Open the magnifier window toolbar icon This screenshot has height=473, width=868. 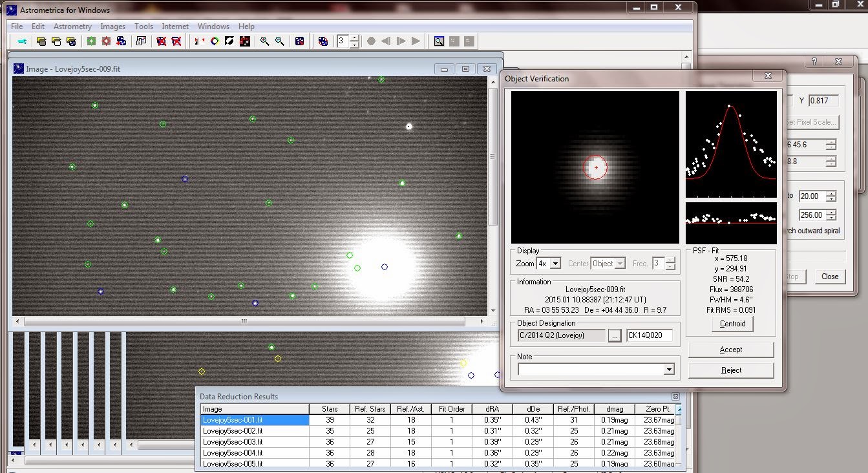[439, 41]
